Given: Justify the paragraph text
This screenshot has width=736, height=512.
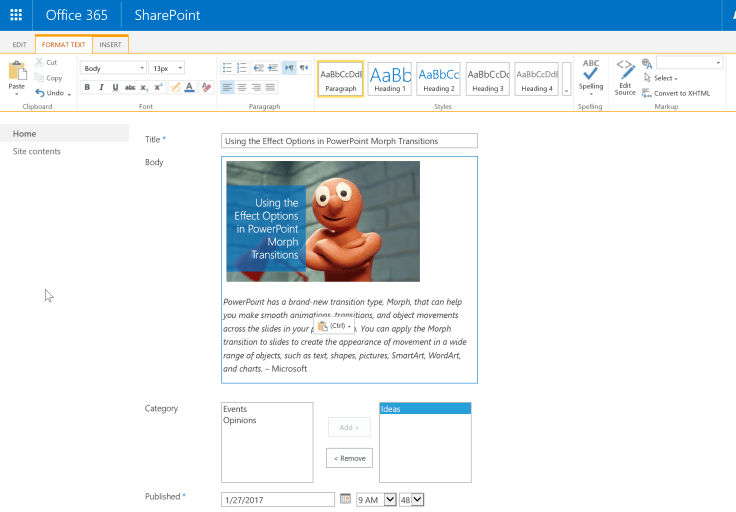Looking at the screenshot, I should [x=270, y=87].
